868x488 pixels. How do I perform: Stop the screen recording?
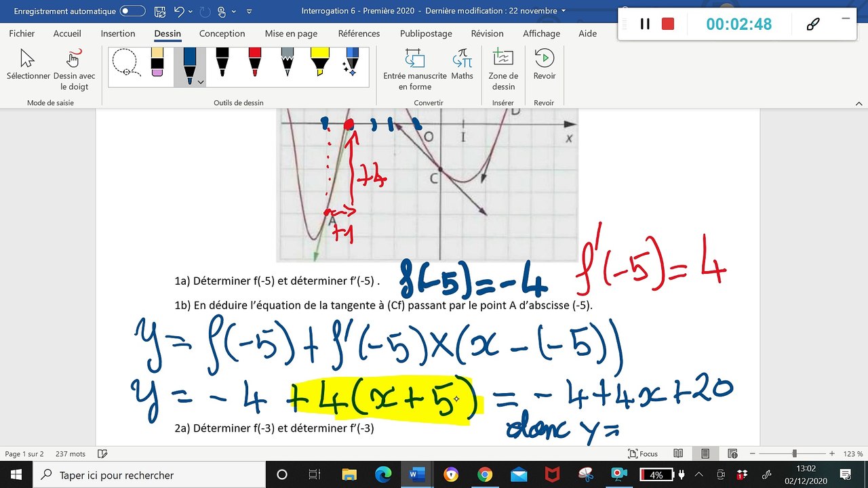point(668,24)
